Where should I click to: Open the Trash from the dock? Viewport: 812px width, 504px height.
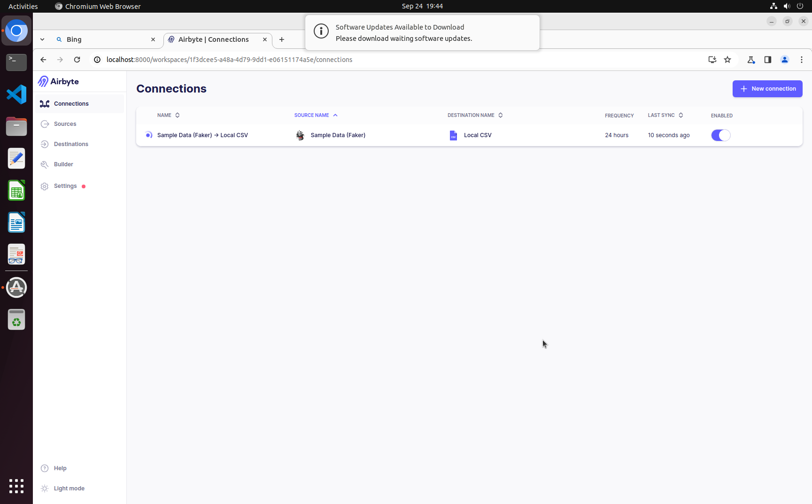[x=16, y=319]
